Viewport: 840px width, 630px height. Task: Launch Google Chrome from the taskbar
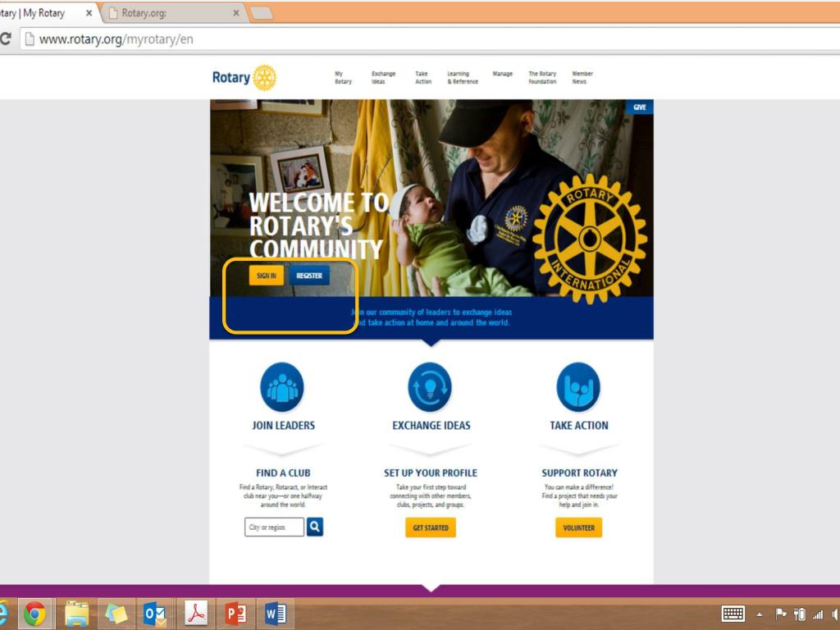[x=34, y=614]
